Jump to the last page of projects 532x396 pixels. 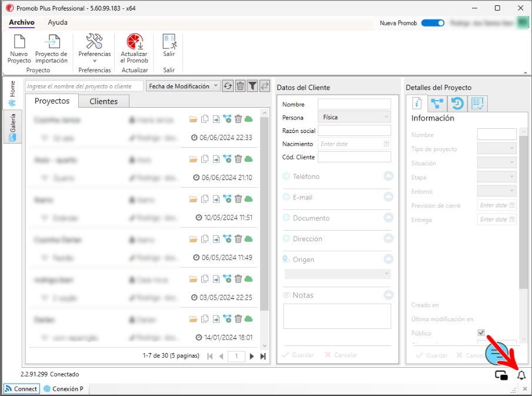[x=263, y=357]
